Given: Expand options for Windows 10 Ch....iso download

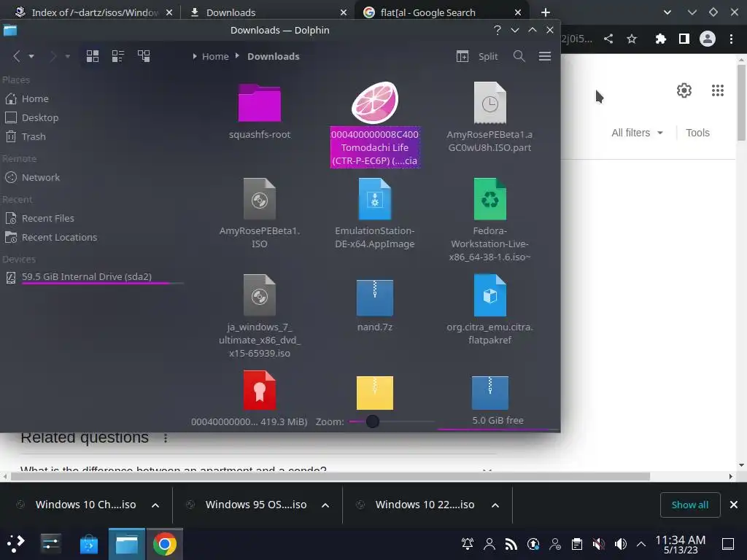Looking at the screenshot, I should pyautogui.click(x=155, y=505).
